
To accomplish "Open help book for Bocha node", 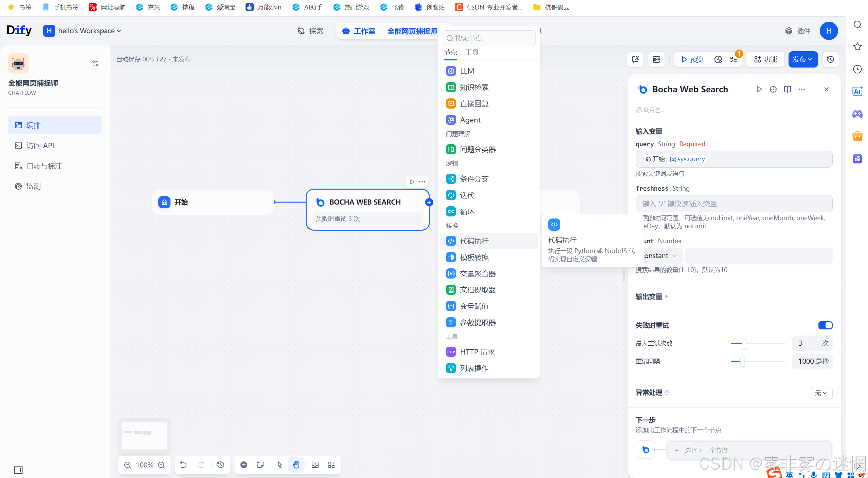I will [x=788, y=89].
